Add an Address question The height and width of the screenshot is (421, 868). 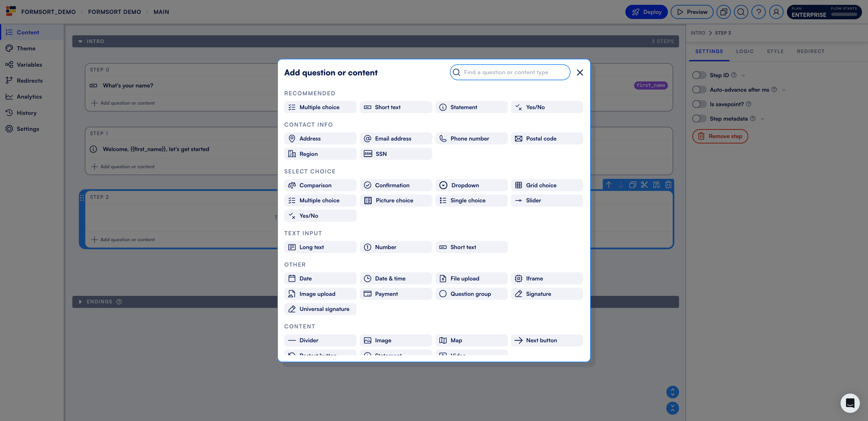point(320,138)
